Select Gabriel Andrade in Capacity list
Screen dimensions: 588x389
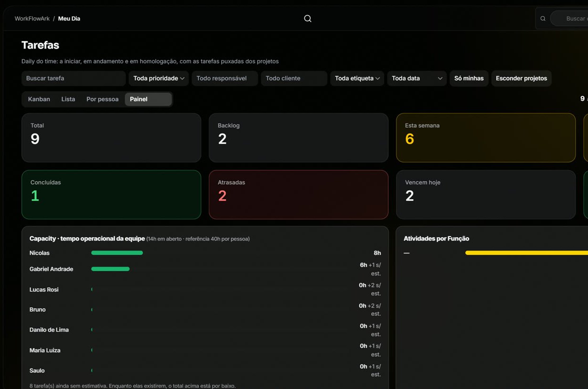tap(51, 269)
